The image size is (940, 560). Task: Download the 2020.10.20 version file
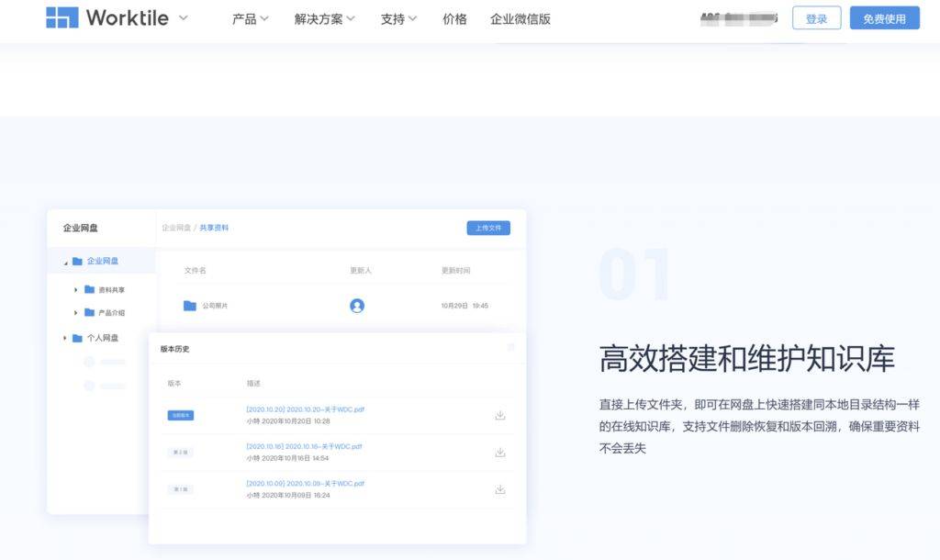coord(500,415)
